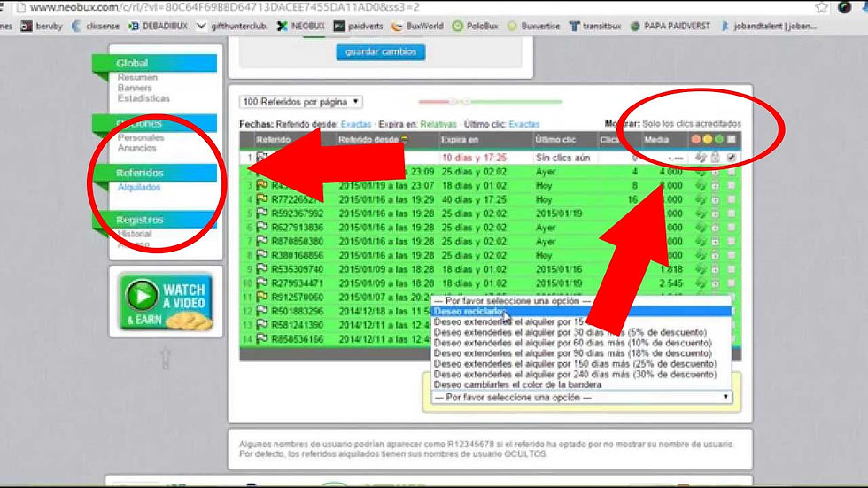Open the PoloBux bookmark
Image resolution: width=868 pixels, height=488 pixels.
point(475,26)
